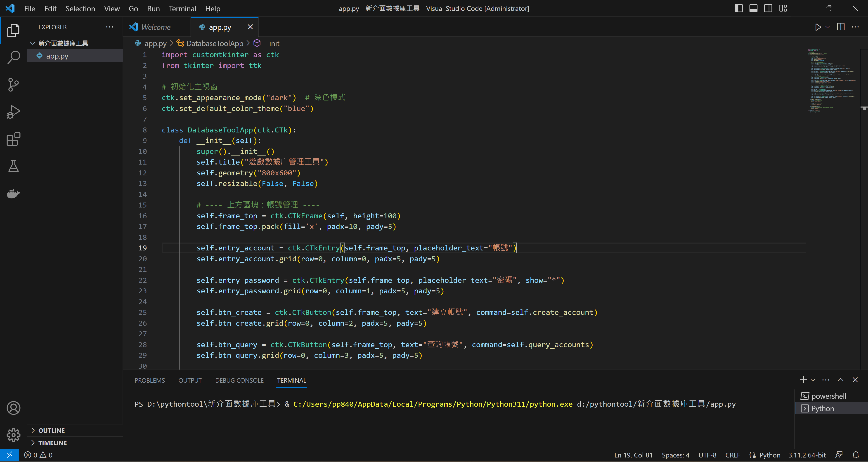Open the Edit menu
Screen dimensions: 868x462
[50, 8]
